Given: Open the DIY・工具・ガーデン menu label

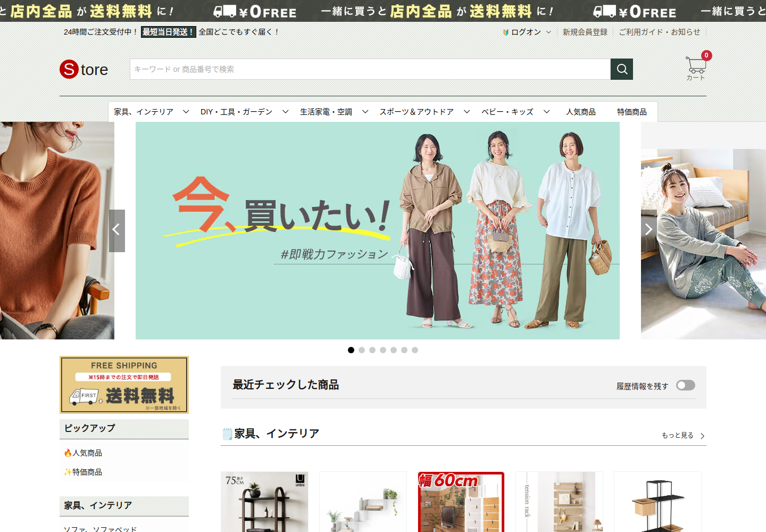Looking at the screenshot, I should (x=236, y=112).
